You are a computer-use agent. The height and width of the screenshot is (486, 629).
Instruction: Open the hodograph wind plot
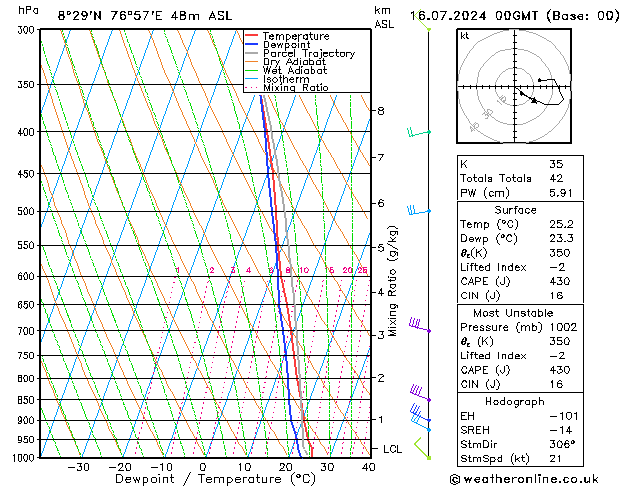pyautogui.click(x=514, y=86)
